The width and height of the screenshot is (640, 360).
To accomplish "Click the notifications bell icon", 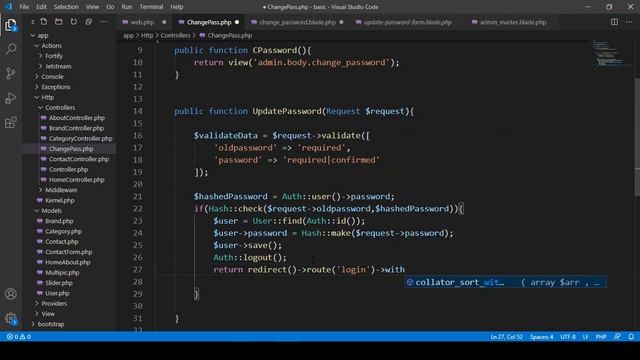I will coord(631,337).
